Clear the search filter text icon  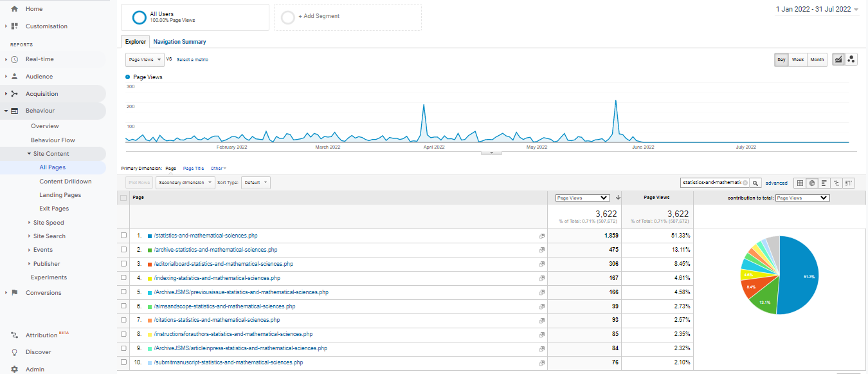click(x=745, y=183)
